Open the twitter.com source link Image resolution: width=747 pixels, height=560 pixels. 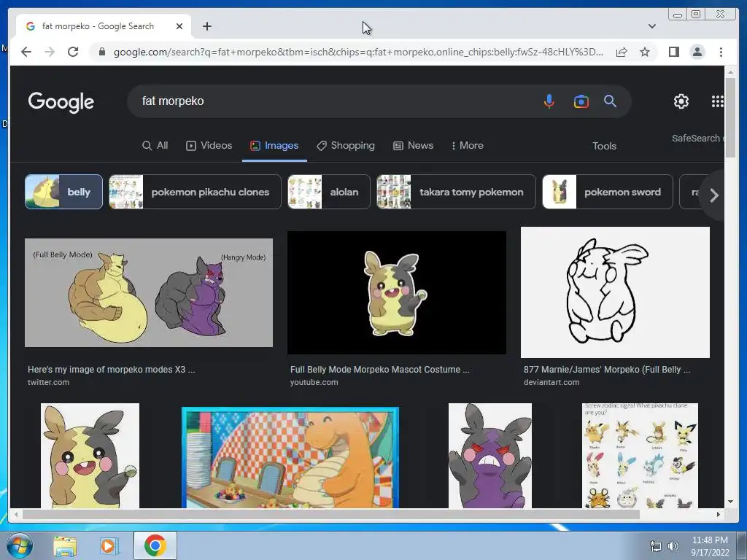tap(48, 382)
